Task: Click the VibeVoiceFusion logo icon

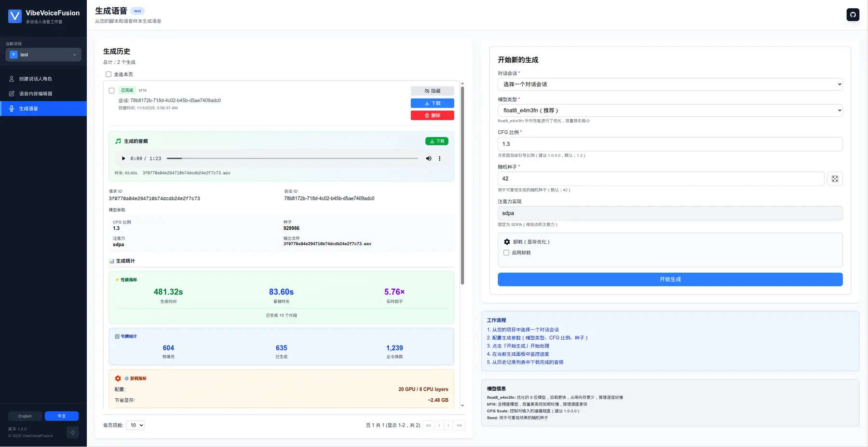Action: 15,16
